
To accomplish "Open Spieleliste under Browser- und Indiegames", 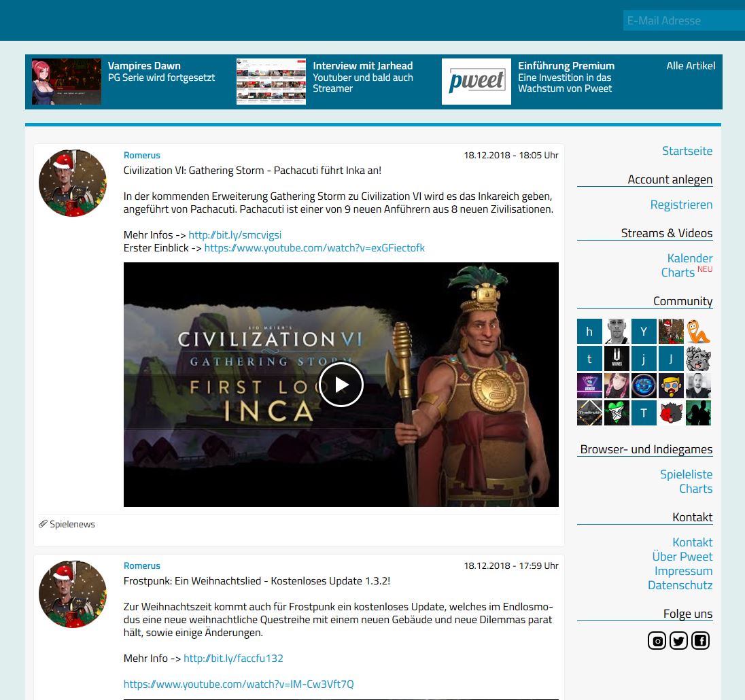I will coord(686,474).
